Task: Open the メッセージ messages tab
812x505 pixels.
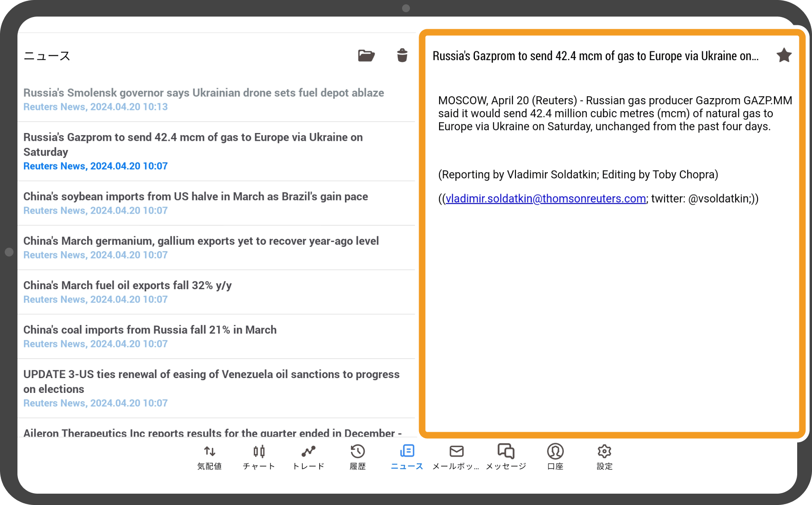Action: pyautogui.click(x=506, y=457)
